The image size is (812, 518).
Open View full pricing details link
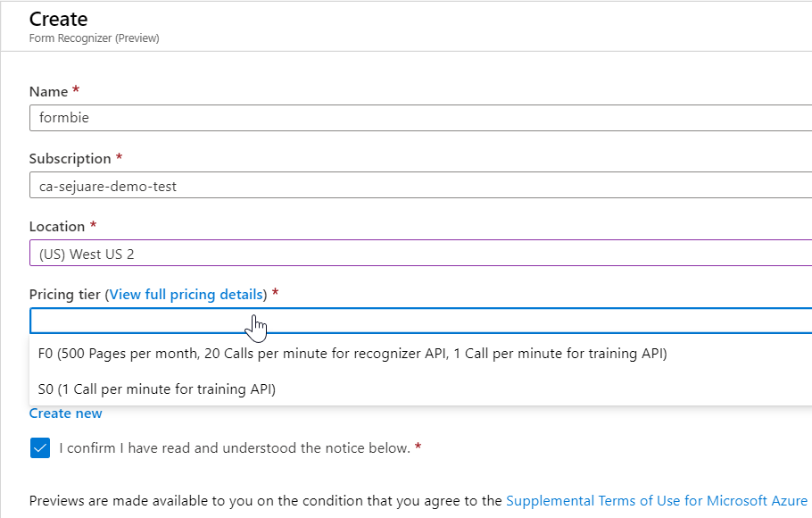pyautogui.click(x=187, y=295)
